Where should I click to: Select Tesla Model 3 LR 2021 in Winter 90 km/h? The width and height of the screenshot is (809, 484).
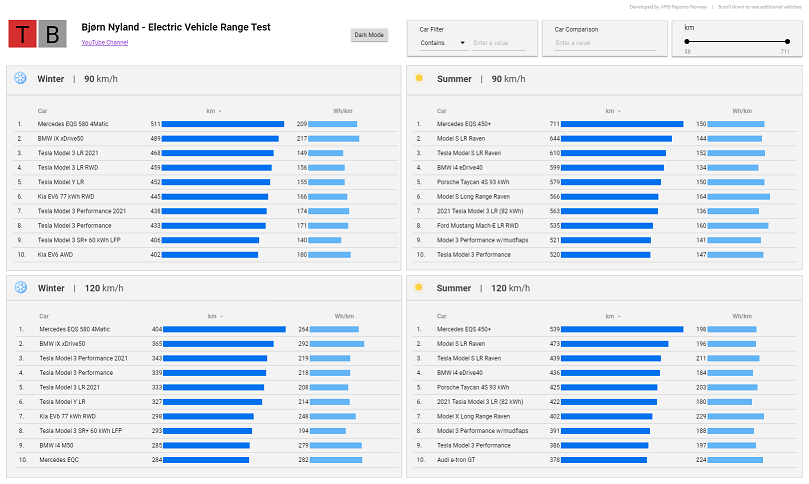[x=68, y=153]
